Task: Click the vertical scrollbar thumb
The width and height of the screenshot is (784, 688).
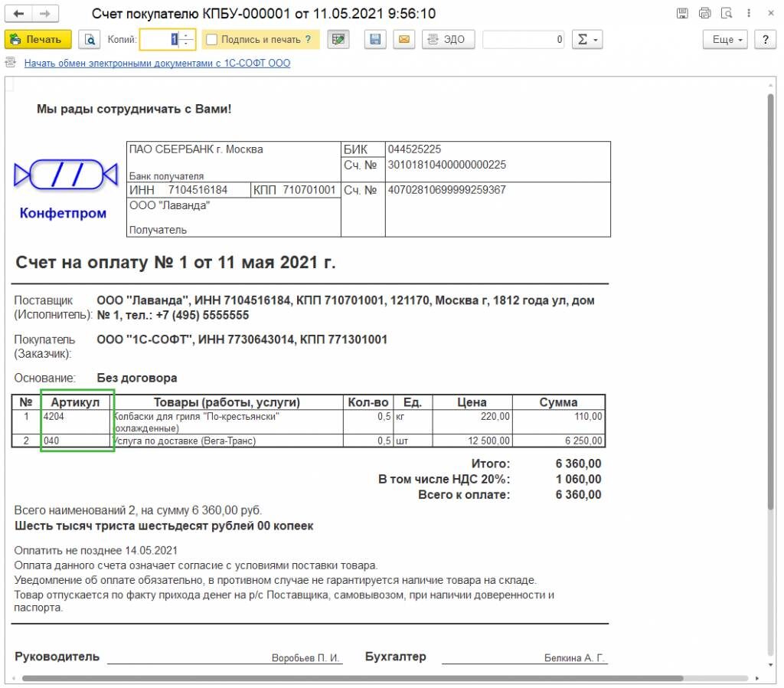Action: point(770,302)
